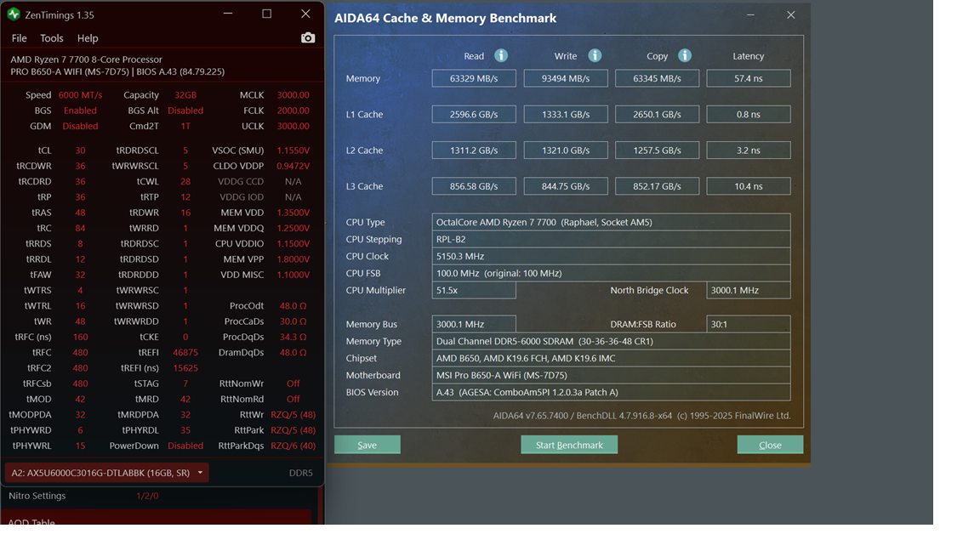Click the tCL timing value 30

click(x=80, y=151)
